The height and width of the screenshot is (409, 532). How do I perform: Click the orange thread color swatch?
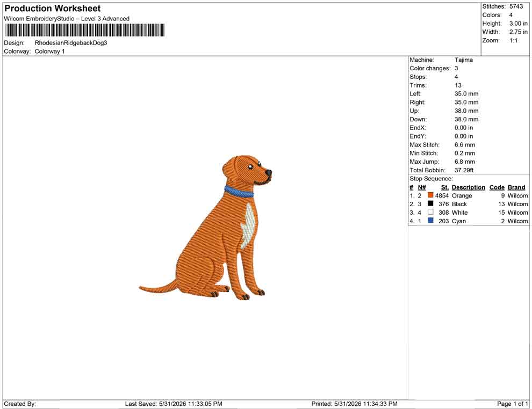click(430, 195)
